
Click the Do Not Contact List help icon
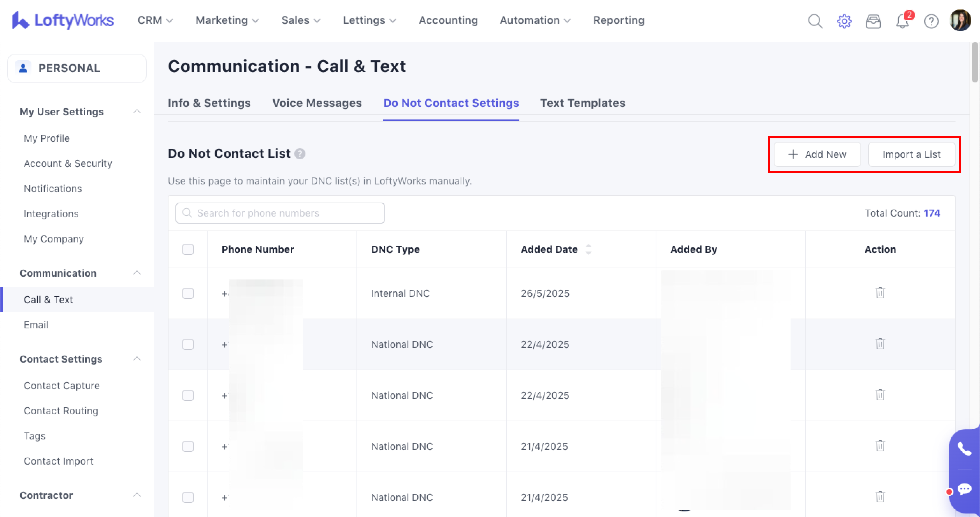[x=300, y=154]
